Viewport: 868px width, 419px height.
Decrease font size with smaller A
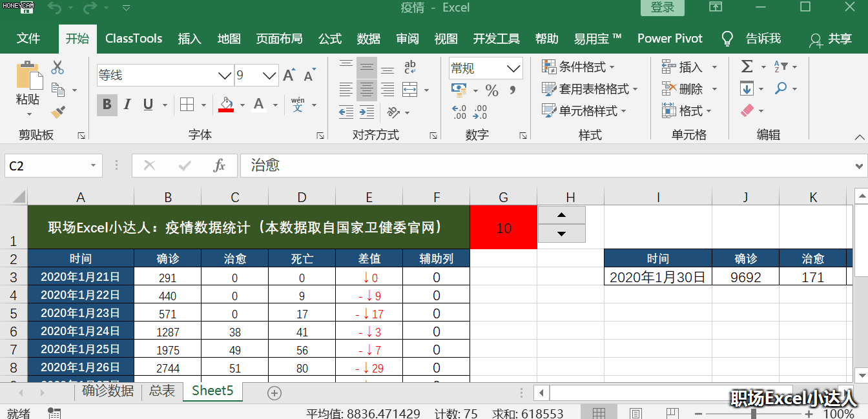309,76
